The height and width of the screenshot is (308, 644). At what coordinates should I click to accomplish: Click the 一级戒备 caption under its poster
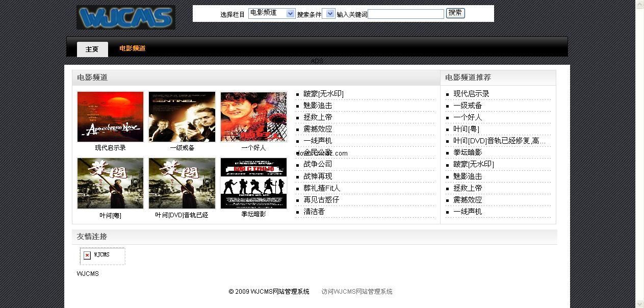(182, 148)
